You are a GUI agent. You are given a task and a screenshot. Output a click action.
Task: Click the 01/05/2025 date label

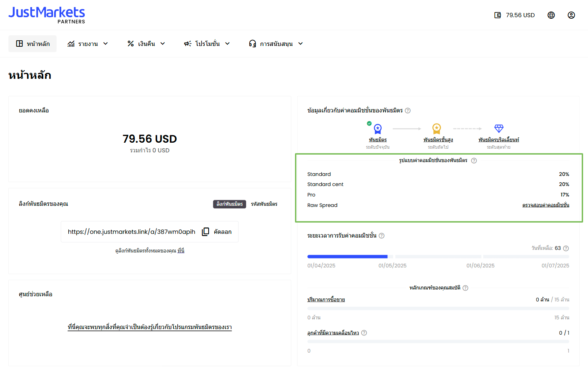pyautogui.click(x=392, y=266)
